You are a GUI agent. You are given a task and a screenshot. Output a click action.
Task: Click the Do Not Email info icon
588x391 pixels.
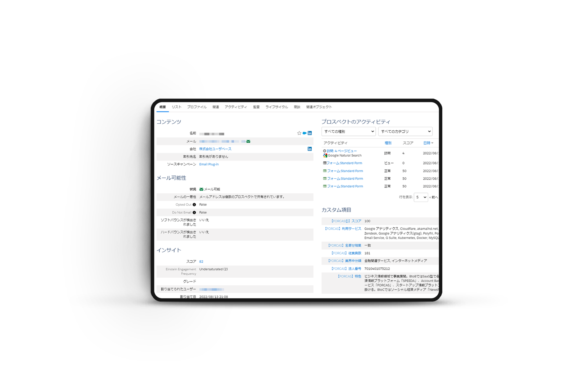tap(194, 213)
